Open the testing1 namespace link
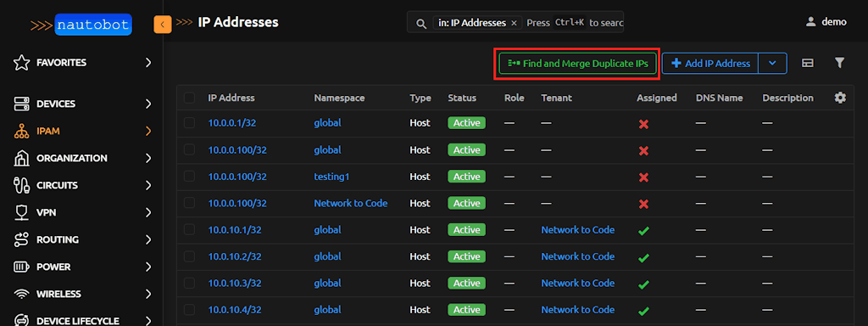 331,177
